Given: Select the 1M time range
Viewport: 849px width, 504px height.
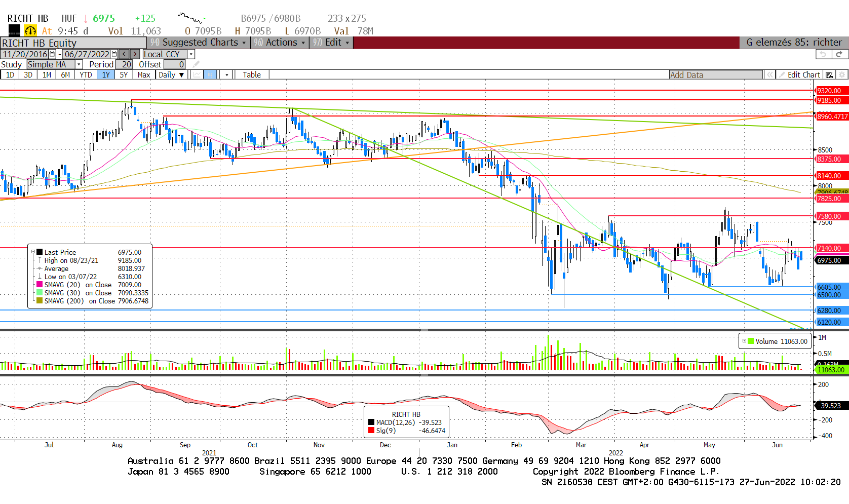Looking at the screenshot, I should [x=47, y=75].
